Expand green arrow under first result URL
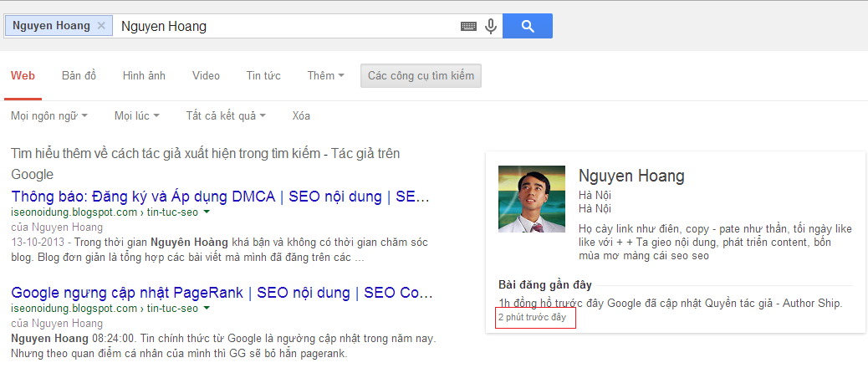 tap(206, 212)
